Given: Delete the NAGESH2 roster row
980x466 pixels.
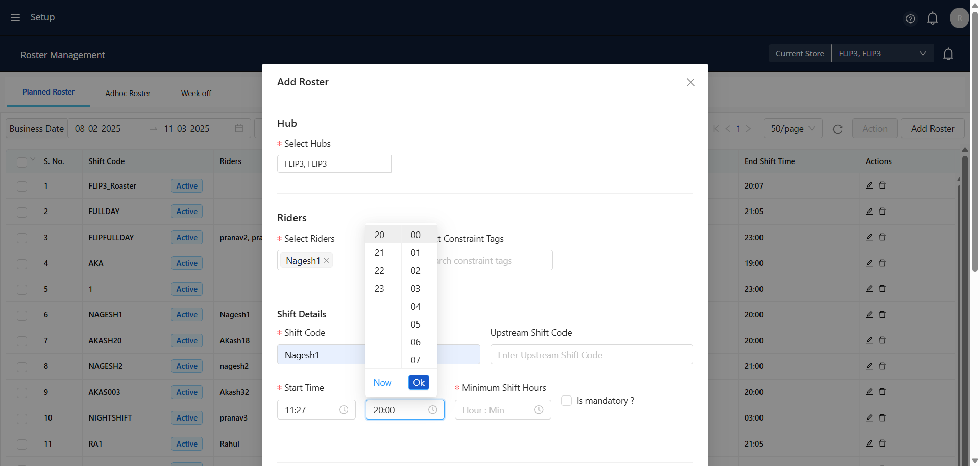Looking at the screenshot, I should pyautogui.click(x=882, y=366).
